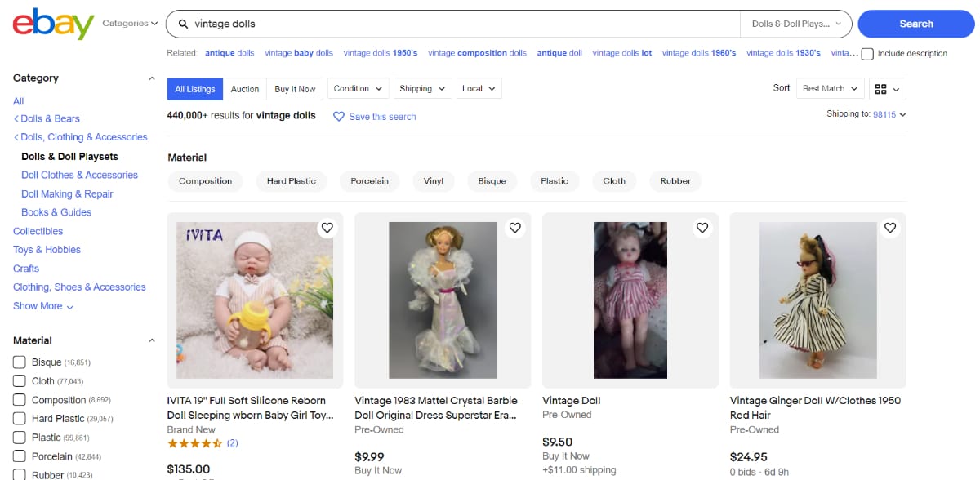This screenshot has height=480, width=980.
Task: Click the IVITA doll product thumbnail
Action: point(254,300)
